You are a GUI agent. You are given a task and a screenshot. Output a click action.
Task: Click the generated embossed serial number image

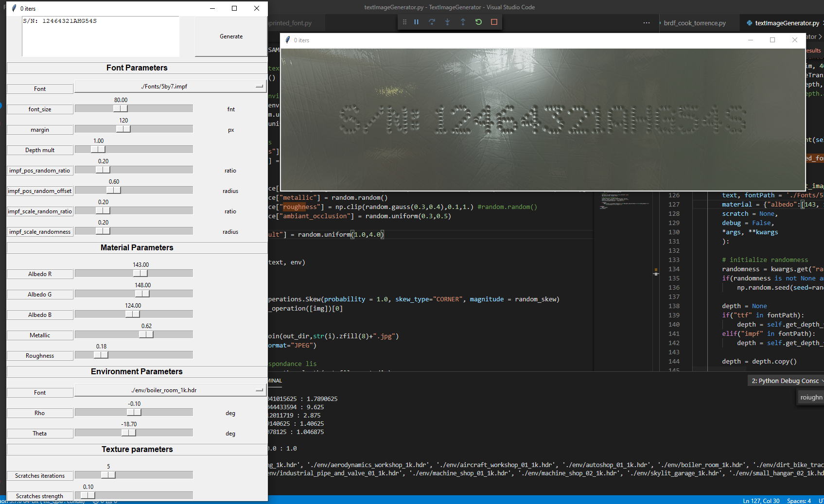pos(543,120)
